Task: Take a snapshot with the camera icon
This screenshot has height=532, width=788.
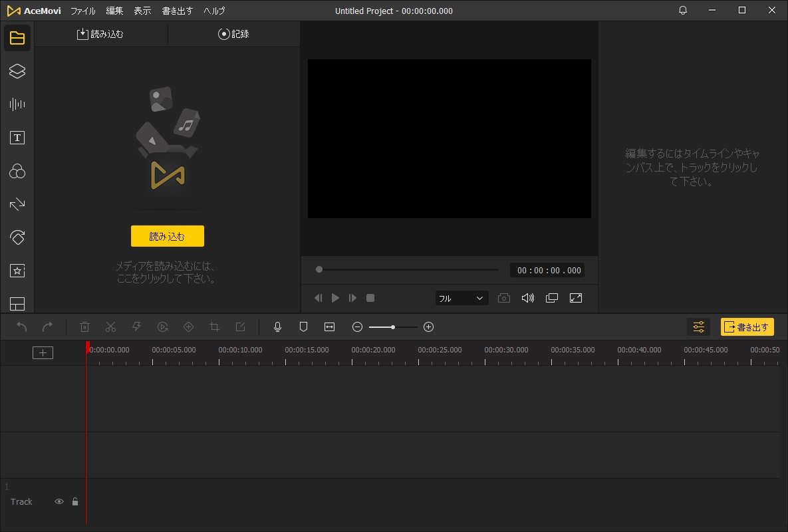Action: (504, 298)
